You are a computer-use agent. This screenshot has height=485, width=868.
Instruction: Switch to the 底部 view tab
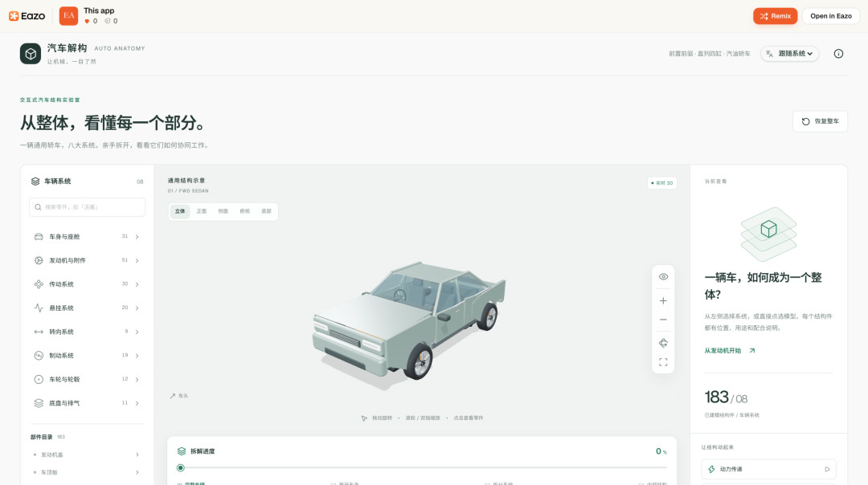point(266,211)
